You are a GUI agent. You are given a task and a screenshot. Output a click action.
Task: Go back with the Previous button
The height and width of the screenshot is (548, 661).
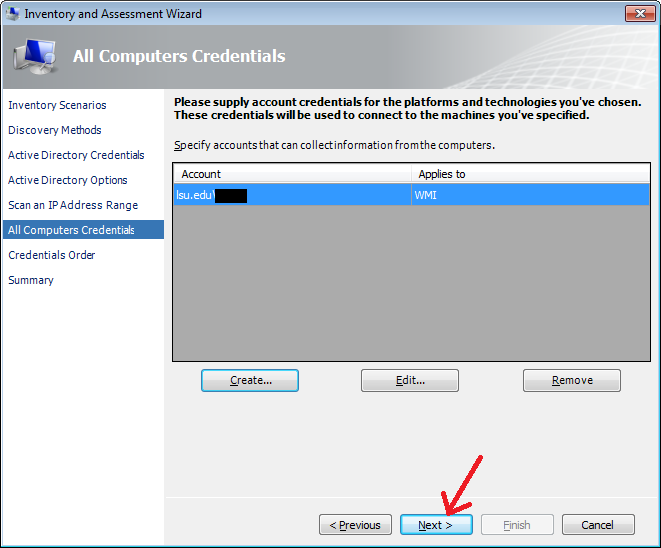355,525
